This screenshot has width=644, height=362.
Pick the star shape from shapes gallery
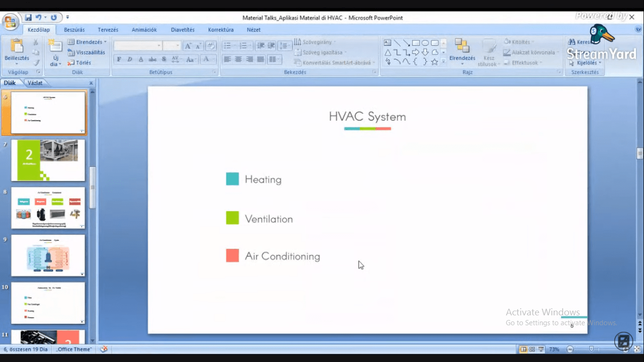coord(435,62)
